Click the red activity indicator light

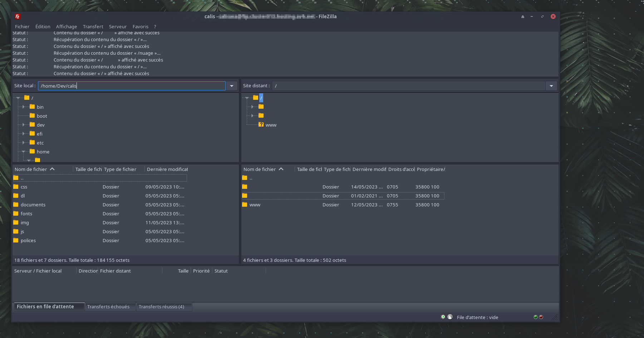541,317
